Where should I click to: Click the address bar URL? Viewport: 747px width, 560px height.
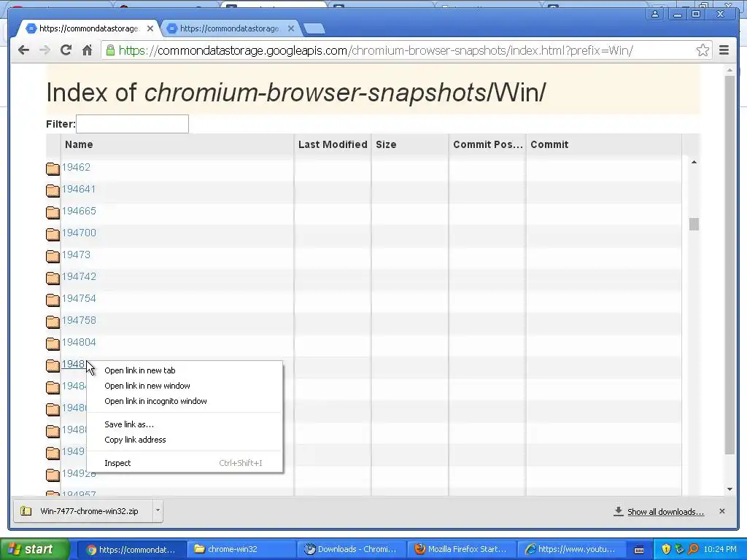(376, 50)
